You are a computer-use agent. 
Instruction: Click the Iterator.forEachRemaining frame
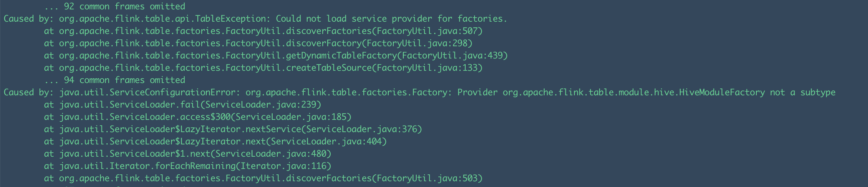[x=188, y=166]
